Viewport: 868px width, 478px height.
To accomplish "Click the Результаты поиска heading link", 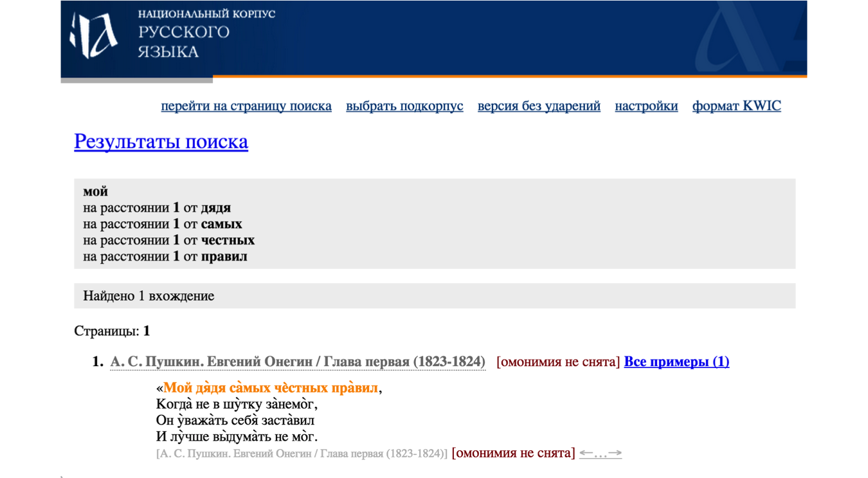I will [x=161, y=141].
